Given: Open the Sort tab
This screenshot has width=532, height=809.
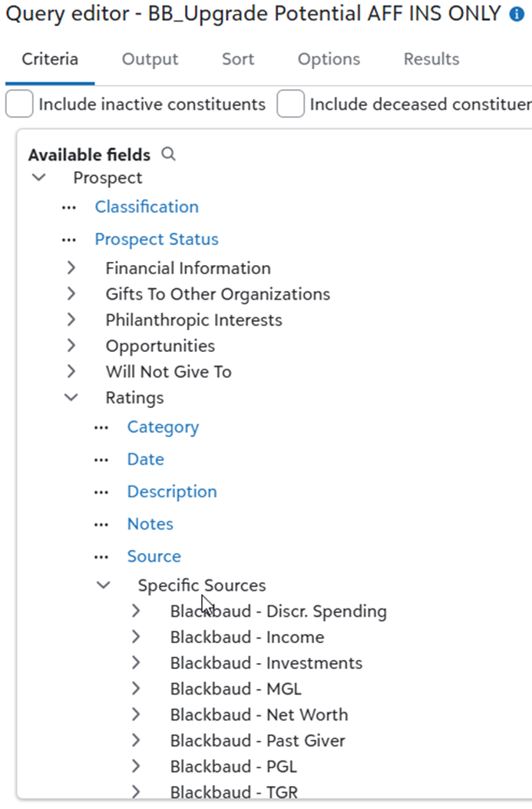Looking at the screenshot, I should 238,59.
